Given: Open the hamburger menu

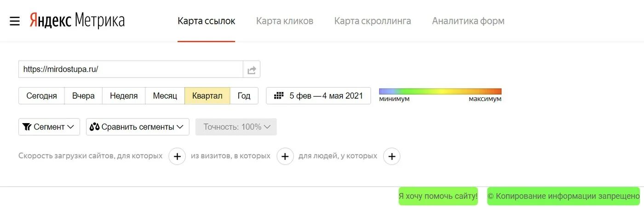Looking at the screenshot, I should 15,21.
